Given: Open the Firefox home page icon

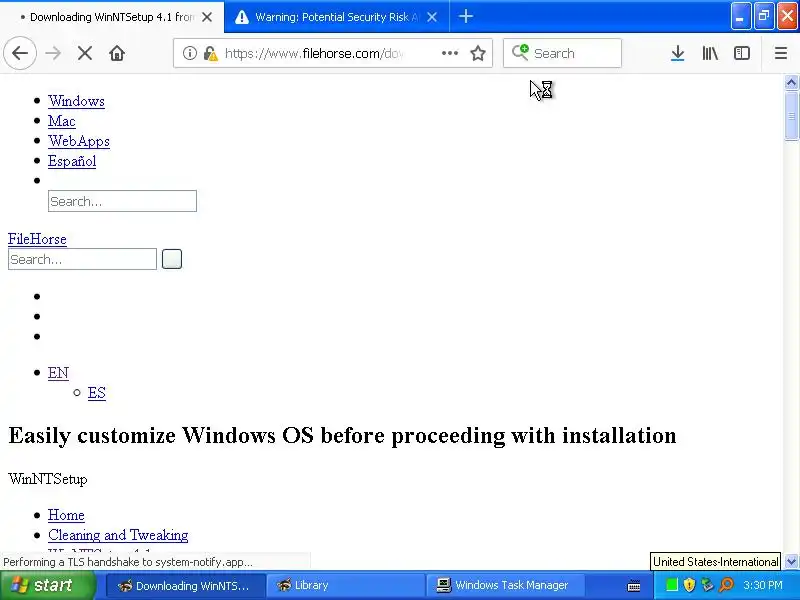Looking at the screenshot, I should 117,53.
